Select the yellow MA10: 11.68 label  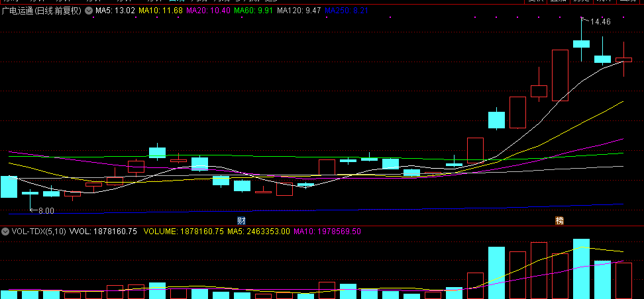(160, 11)
